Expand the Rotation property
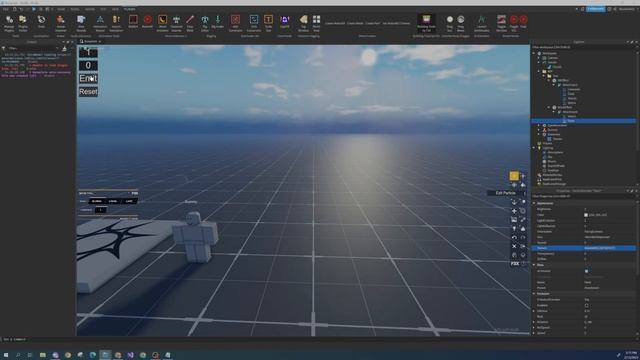Viewport: 640px width, 360px height. [x=534, y=322]
